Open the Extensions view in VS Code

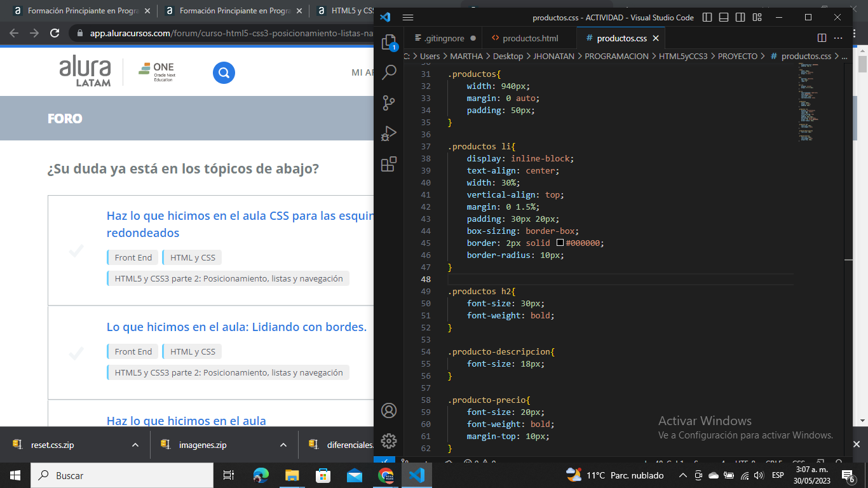(x=388, y=165)
